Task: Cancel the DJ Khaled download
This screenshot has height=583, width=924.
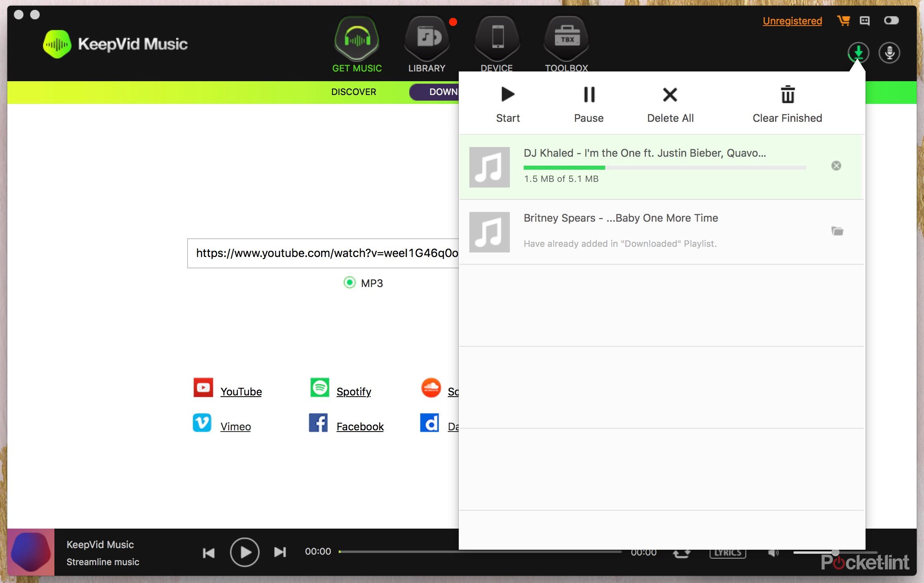Action: (836, 166)
